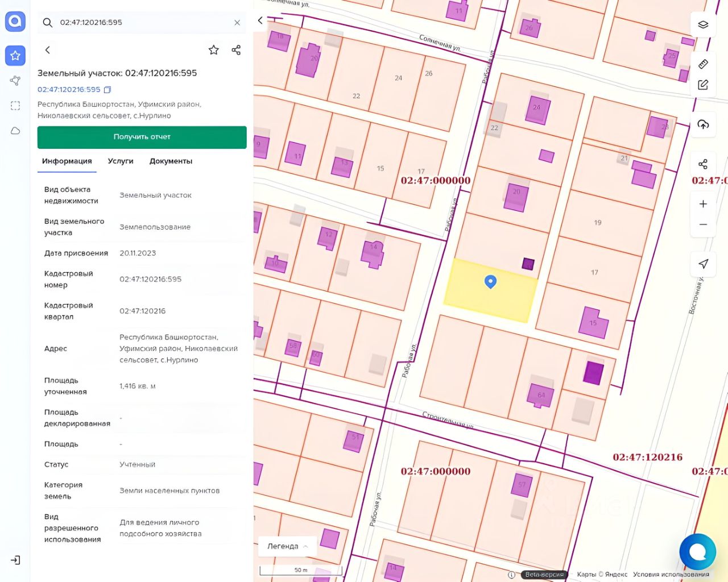728x582 pixels.
Task: Zoom out the map with minus
Action: pyautogui.click(x=703, y=225)
